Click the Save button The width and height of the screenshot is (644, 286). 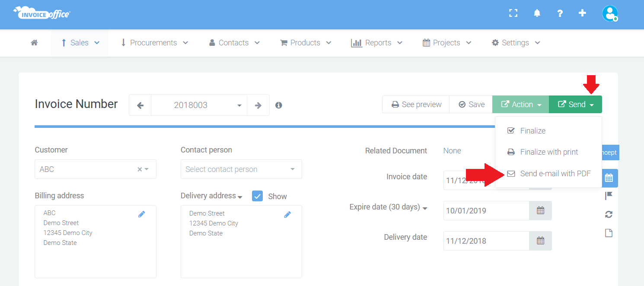pyautogui.click(x=471, y=104)
